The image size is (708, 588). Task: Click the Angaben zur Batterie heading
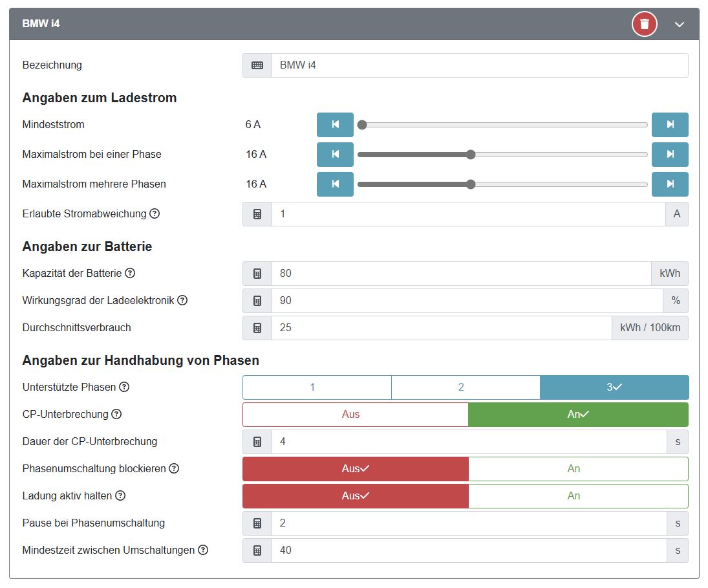[x=87, y=246]
